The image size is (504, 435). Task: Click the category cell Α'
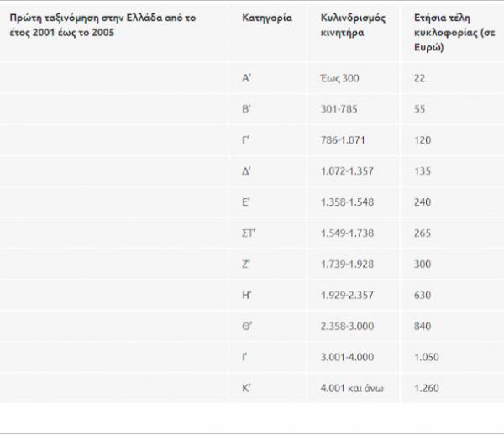tap(246, 78)
